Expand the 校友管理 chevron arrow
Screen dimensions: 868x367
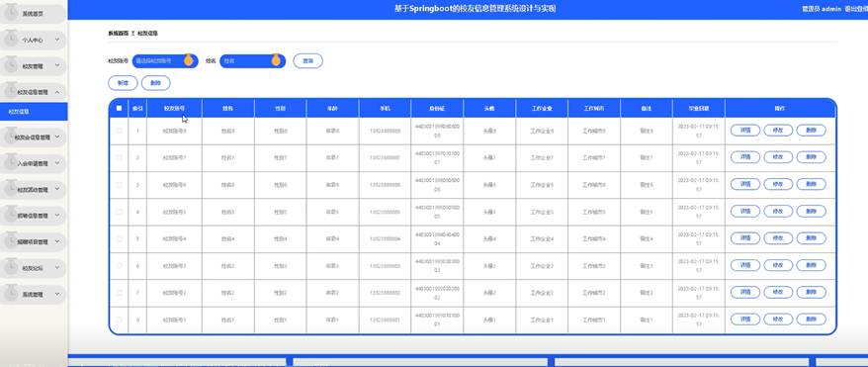coord(56,66)
